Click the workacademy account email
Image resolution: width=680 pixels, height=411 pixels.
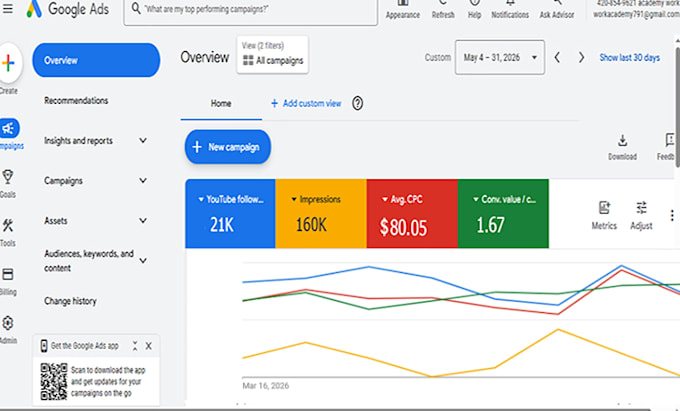coord(636,14)
